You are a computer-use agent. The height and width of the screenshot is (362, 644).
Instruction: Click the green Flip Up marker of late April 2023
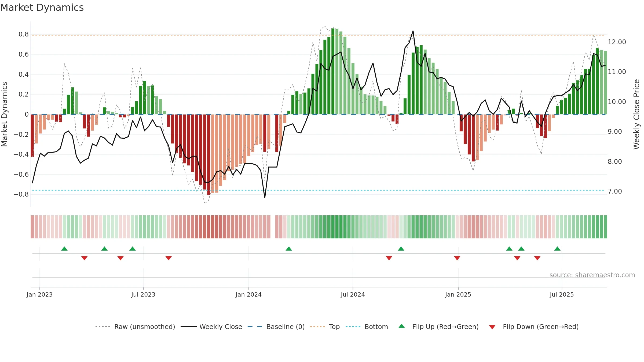click(104, 249)
